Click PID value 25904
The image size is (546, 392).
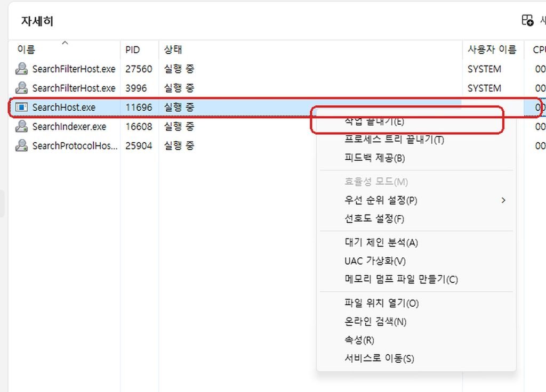point(139,145)
